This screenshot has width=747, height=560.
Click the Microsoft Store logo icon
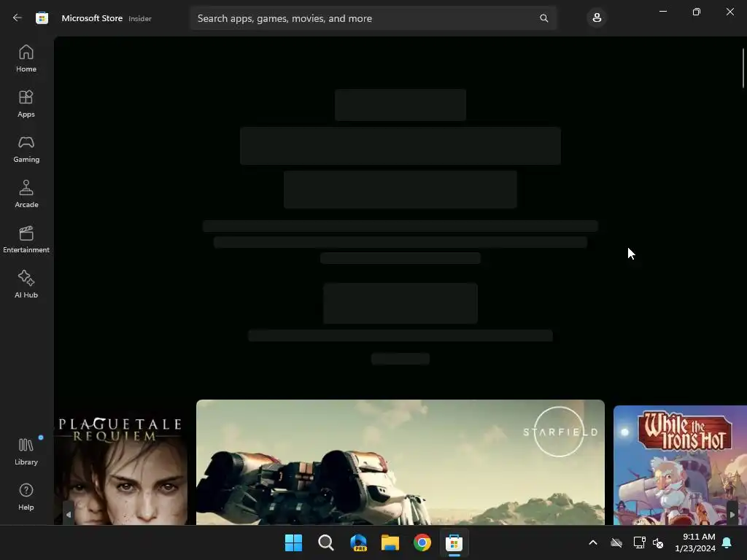42,18
